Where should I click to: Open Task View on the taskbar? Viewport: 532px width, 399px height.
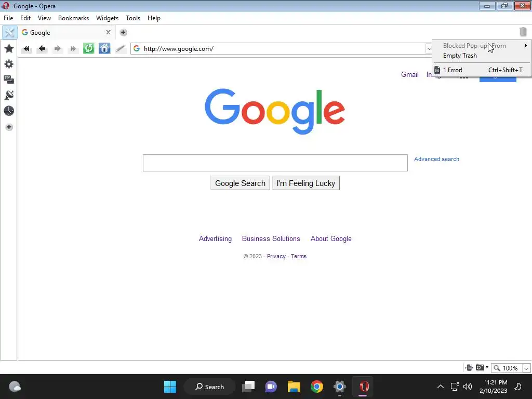[x=248, y=387]
